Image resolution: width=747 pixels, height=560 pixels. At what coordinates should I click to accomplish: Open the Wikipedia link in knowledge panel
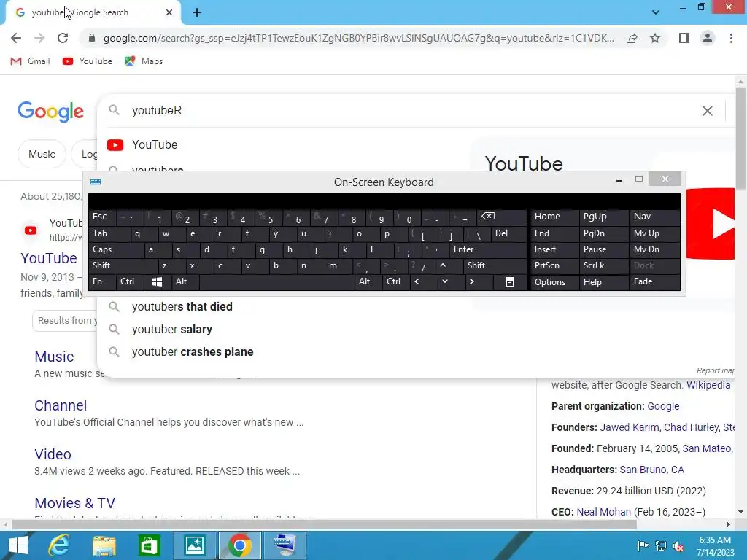[x=708, y=385]
